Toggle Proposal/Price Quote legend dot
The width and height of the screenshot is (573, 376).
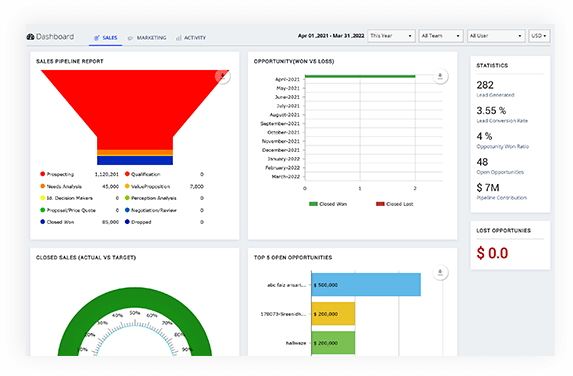(42, 210)
